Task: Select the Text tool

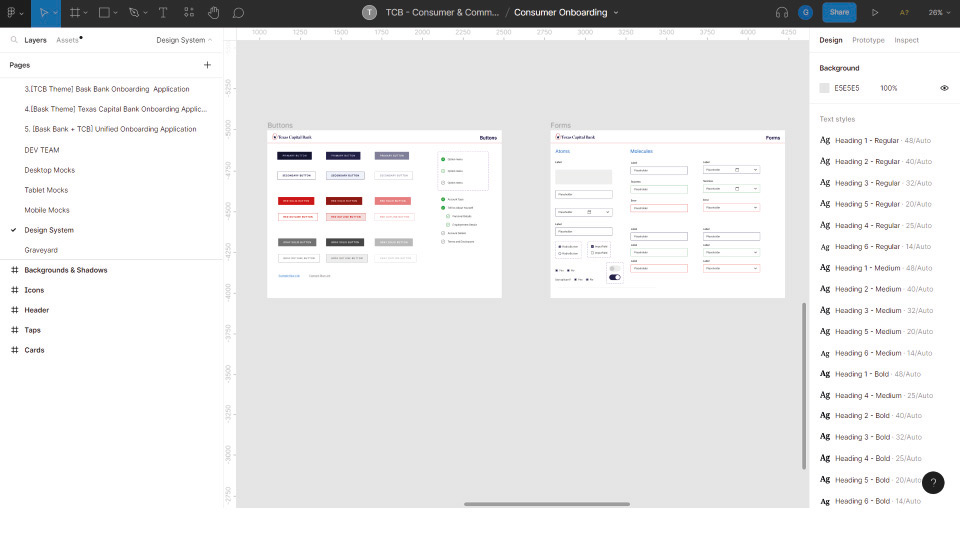Action: point(163,13)
